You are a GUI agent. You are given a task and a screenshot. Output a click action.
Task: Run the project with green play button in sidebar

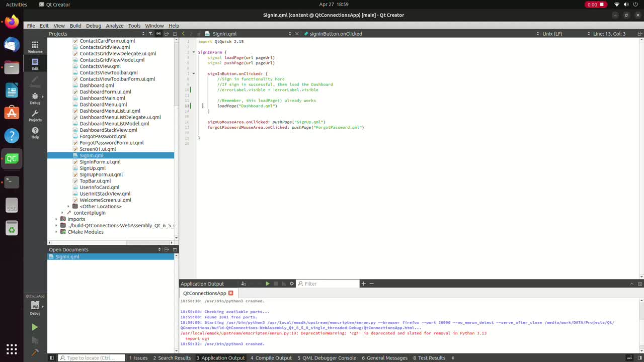tap(35, 327)
